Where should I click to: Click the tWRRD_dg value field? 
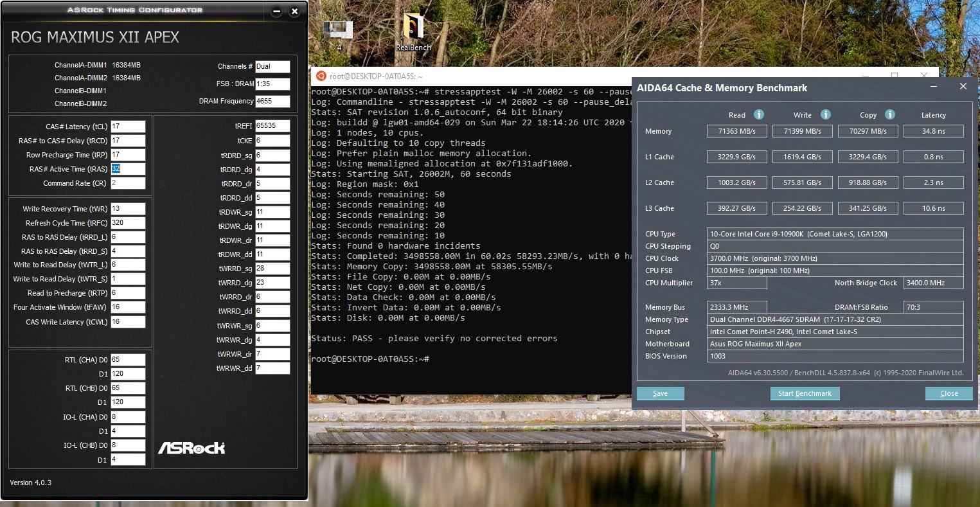(x=272, y=283)
